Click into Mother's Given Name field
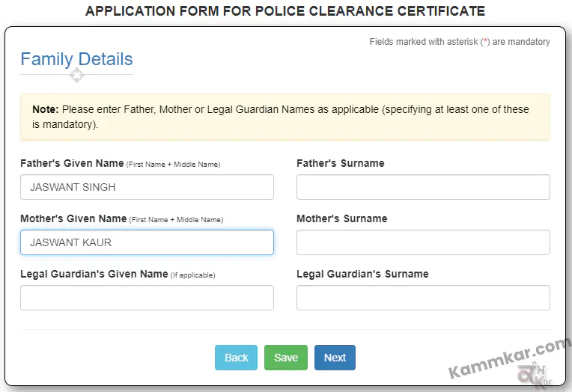572x392 pixels. 147,242
